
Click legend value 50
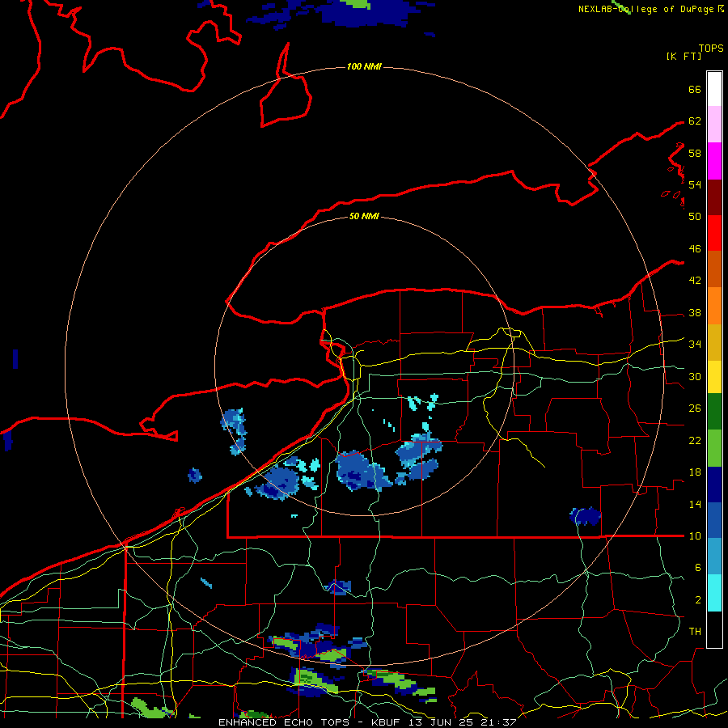tap(695, 216)
